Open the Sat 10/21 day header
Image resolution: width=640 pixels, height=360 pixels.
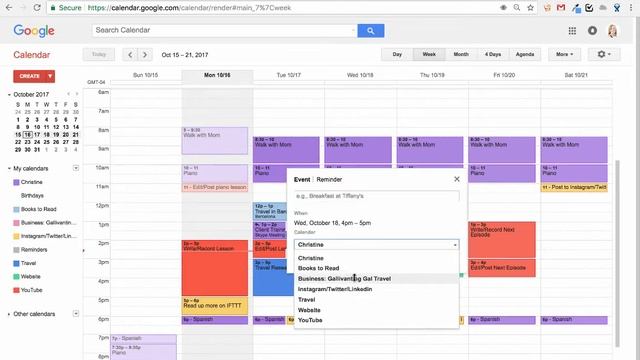point(576,75)
